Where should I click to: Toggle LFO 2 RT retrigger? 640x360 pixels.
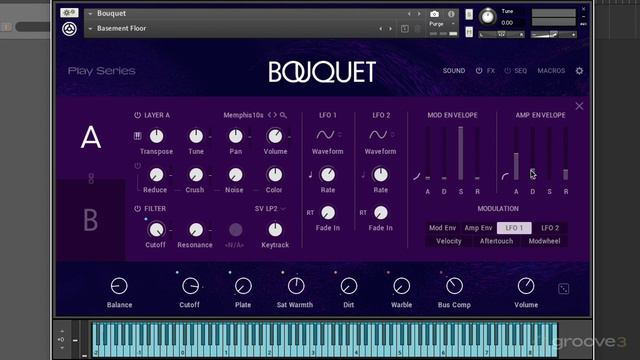363,213
